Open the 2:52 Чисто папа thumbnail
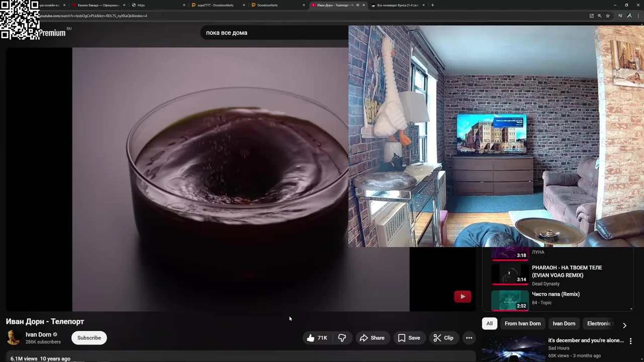The image size is (644, 362). pyautogui.click(x=510, y=301)
